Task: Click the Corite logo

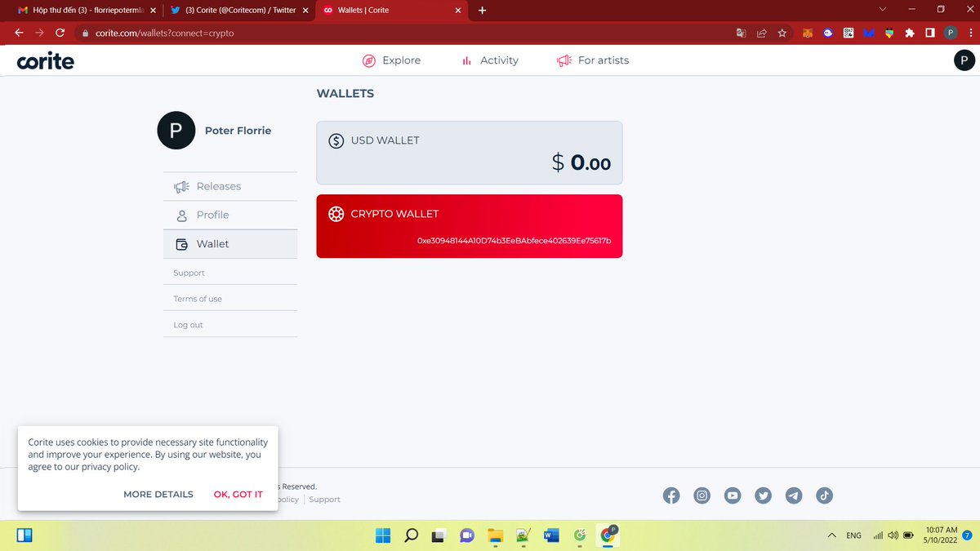Action: [x=46, y=60]
